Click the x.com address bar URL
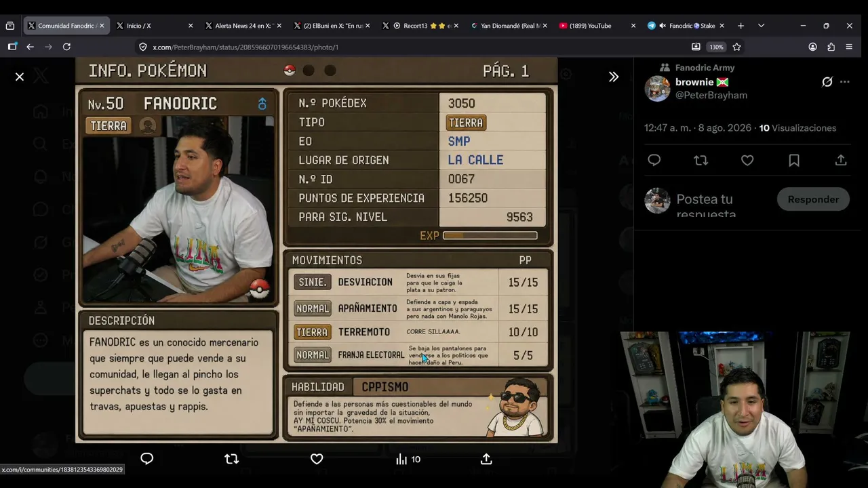Viewport: 868px width, 488px height. 245,47
